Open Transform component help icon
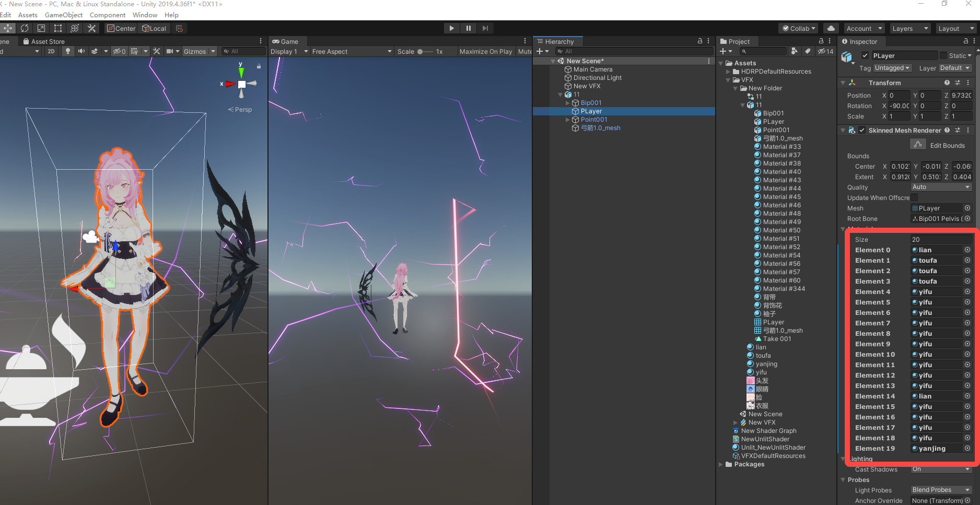 pyautogui.click(x=947, y=83)
